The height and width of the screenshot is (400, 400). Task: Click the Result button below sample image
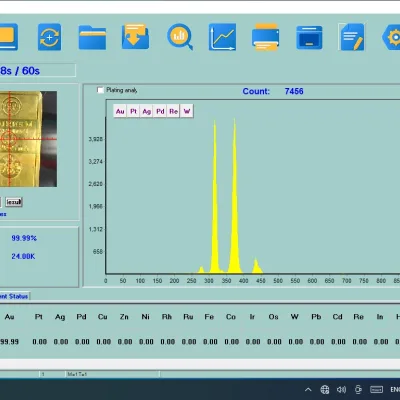pos(14,202)
